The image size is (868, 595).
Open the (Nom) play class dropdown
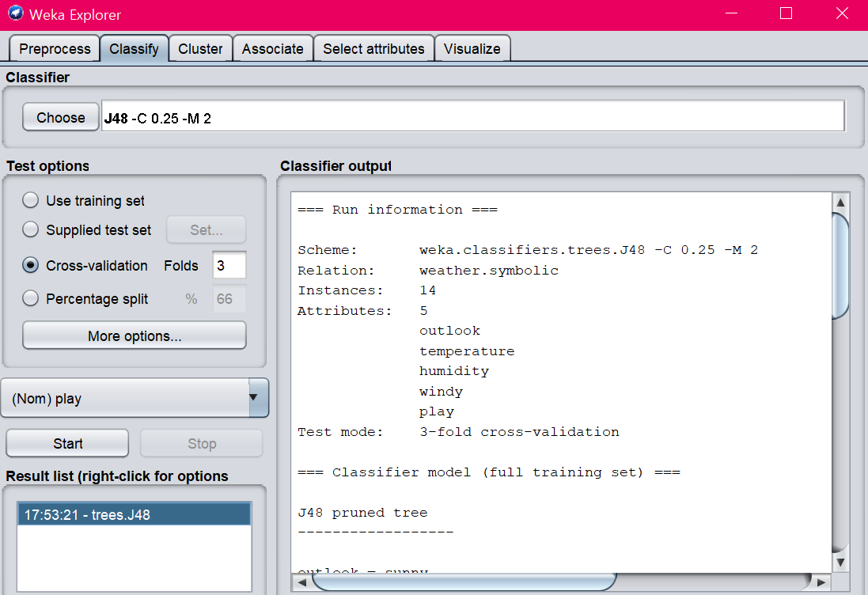(135, 398)
